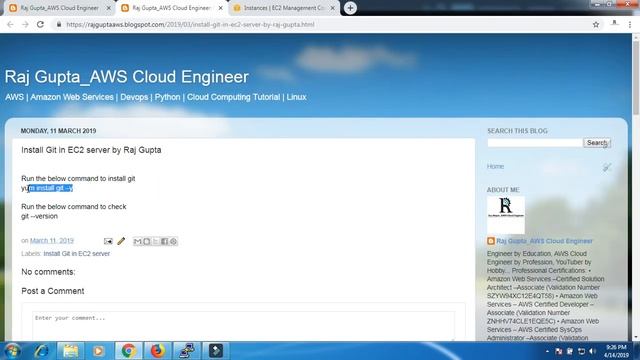Open the Home page link in sidebar
640x360 pixels.
(495, 167)
